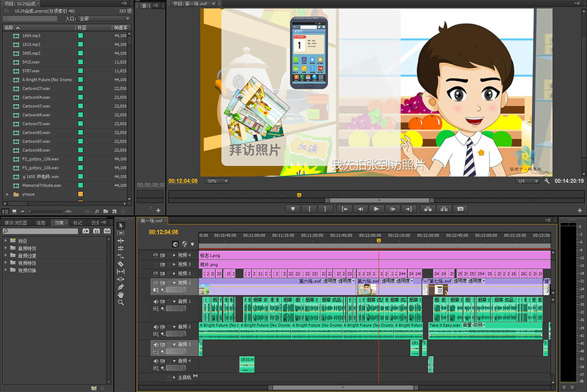Screen dimensions: 587x392
Task: Hide the 视频 4 track with eye icon
Action: 156,255
